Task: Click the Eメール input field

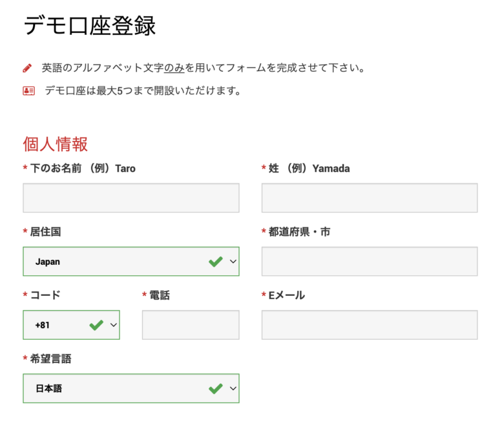Action: [x=370, y=325]
